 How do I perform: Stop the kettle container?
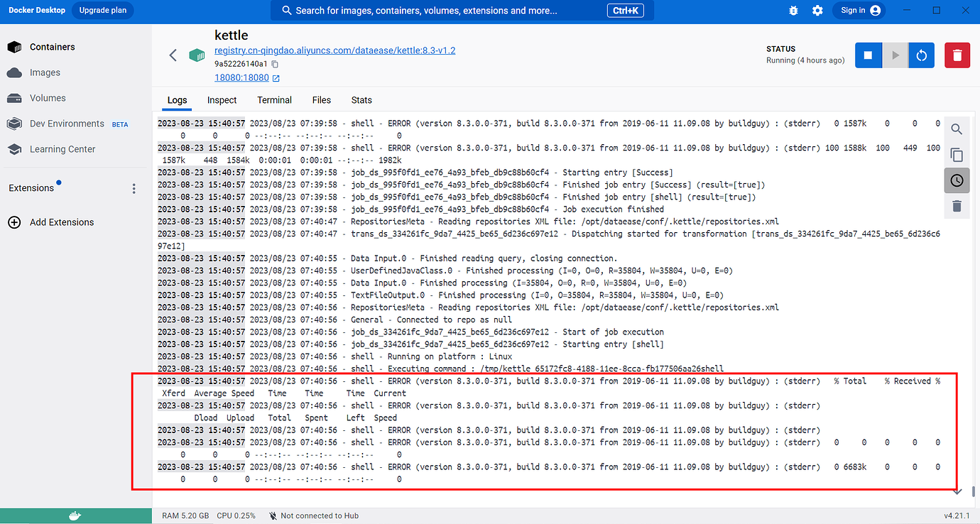tap(868, 55)
